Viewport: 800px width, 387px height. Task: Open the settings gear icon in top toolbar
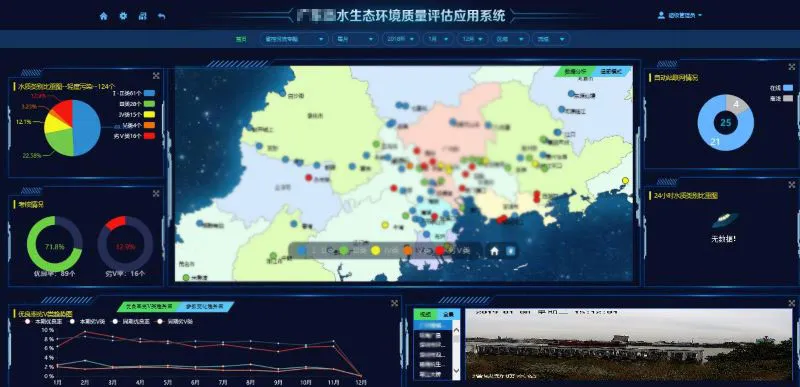pos(123,16)
